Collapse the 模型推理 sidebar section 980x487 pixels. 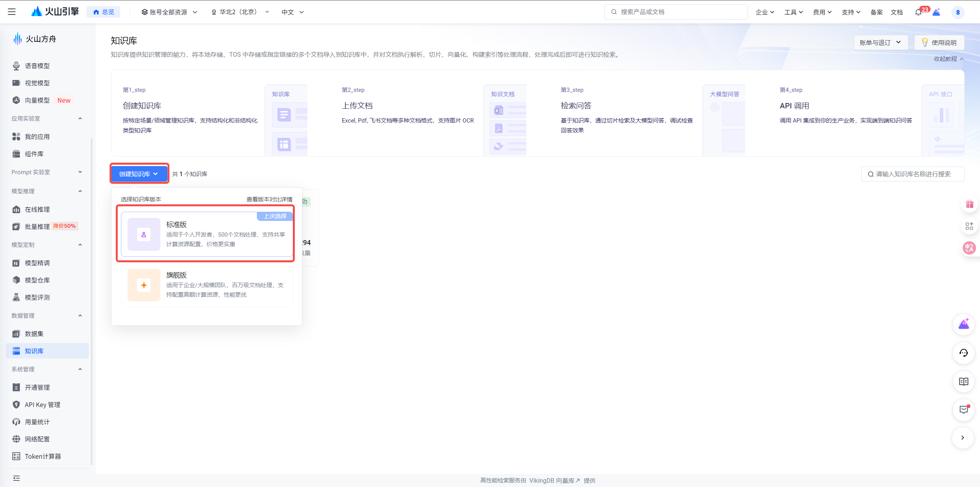[47, 191]
